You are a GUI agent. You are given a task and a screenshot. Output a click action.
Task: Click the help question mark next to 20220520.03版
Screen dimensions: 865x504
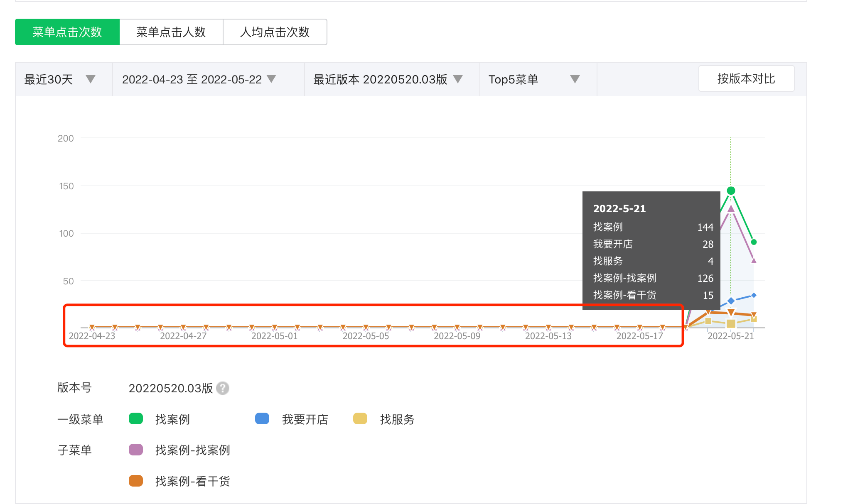point(223,388)
